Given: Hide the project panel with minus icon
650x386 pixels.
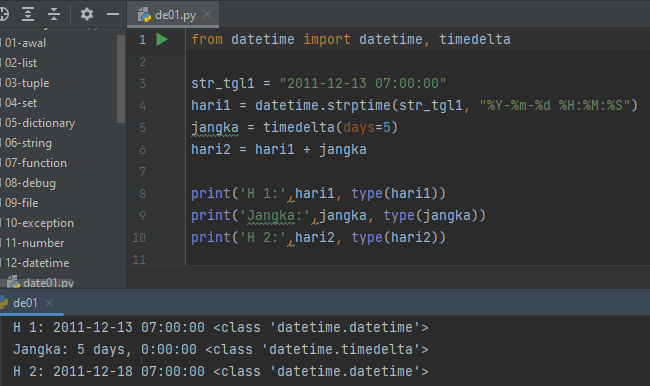Looking at the screenshot, I should point(113,15).
